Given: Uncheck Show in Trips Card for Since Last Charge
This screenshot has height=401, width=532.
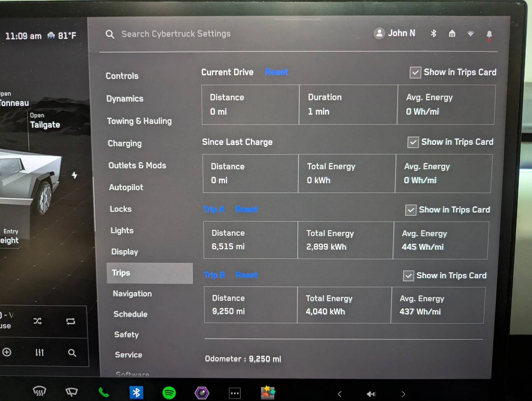Looking at the screenshot, I should 413,143.
